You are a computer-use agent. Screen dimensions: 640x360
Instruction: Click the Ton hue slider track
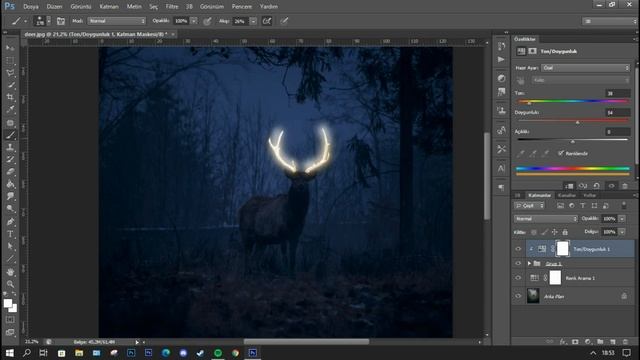coord(573,101)
